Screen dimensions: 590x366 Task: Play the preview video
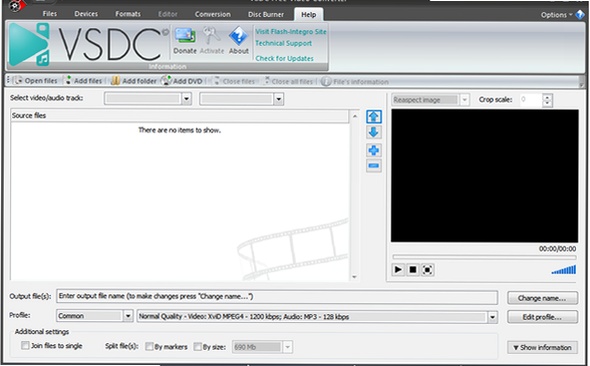(x=398, y=270)
